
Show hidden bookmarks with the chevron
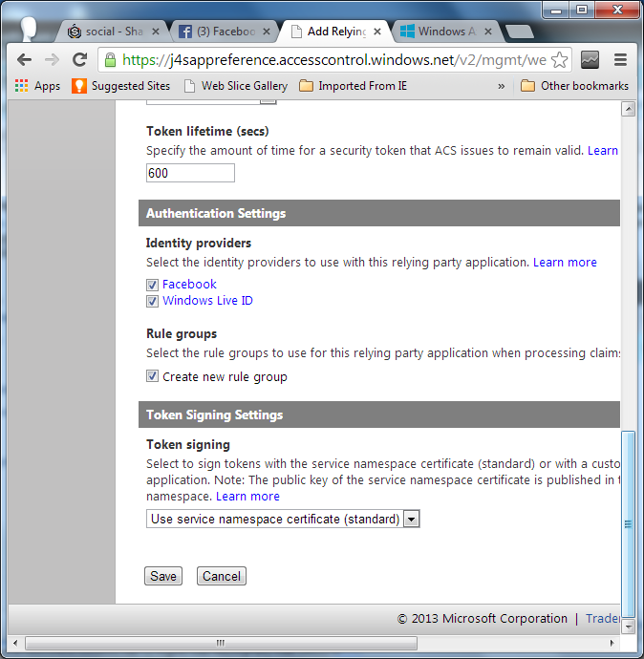[501, 86]
